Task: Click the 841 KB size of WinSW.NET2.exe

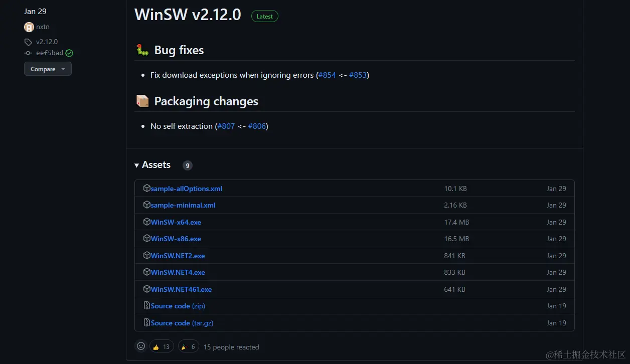Action: click(454, 256)
